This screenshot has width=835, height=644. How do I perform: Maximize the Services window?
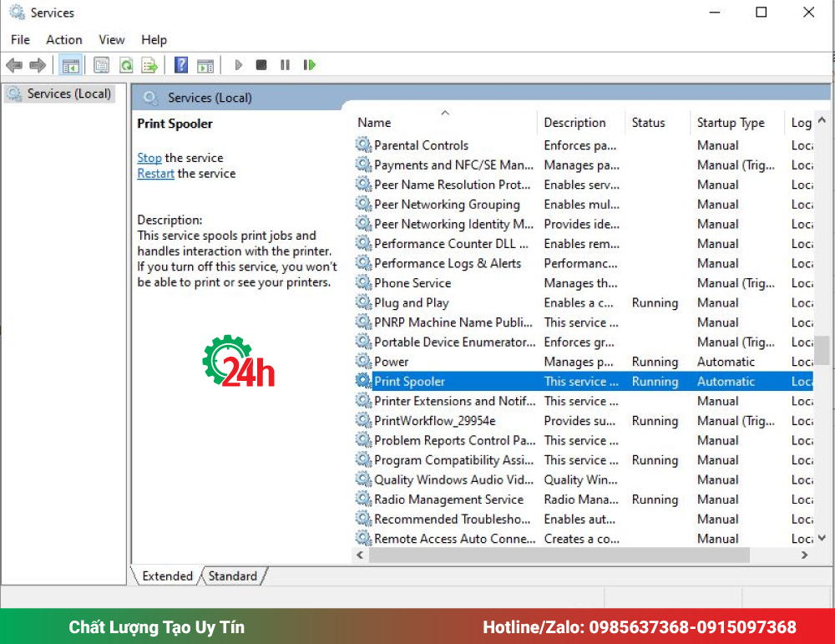(762, 13)
